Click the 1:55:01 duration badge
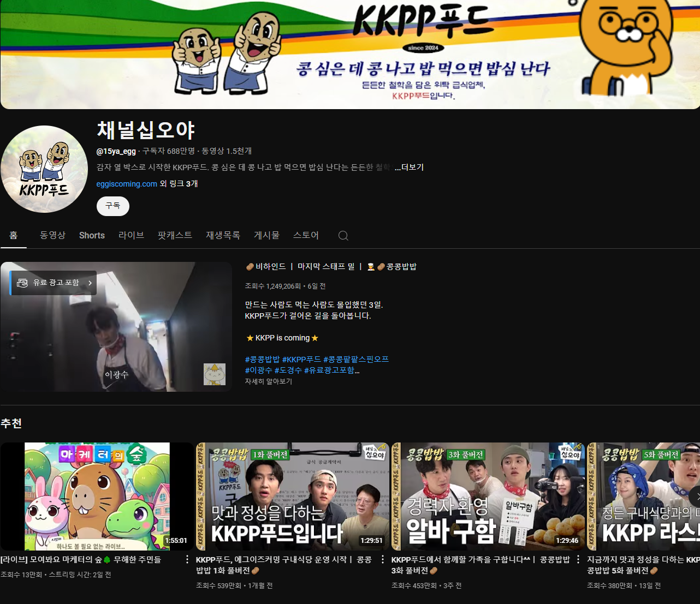This screenshot has width=700, height=604. pos(176,541)
